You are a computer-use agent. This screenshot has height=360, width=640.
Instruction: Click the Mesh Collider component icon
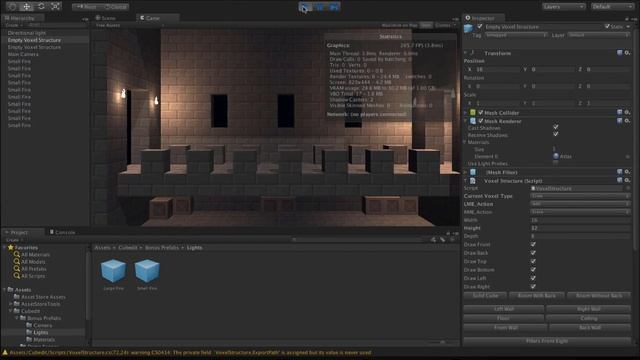tap(473, 112)
